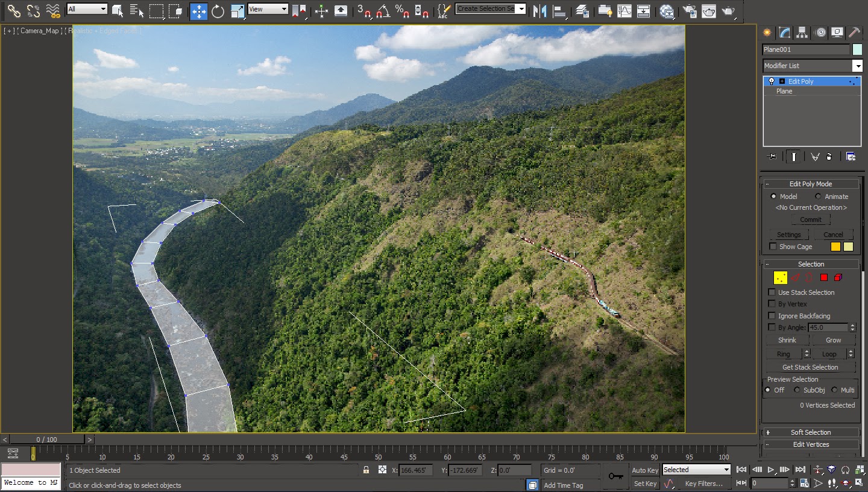Image resolution: width=868 pixels, height=492 pixels.
Task: Select the Animate radio button
Action: pos(818,197)
